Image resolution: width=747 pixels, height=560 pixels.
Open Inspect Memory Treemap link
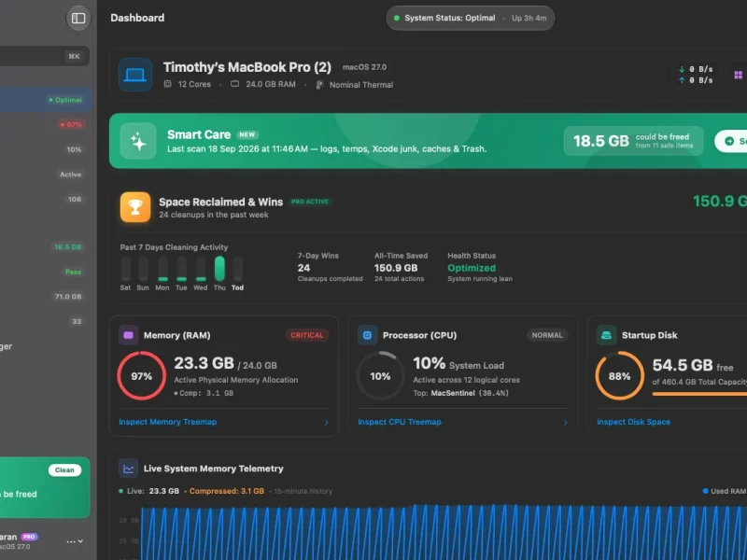click(168, 422)
